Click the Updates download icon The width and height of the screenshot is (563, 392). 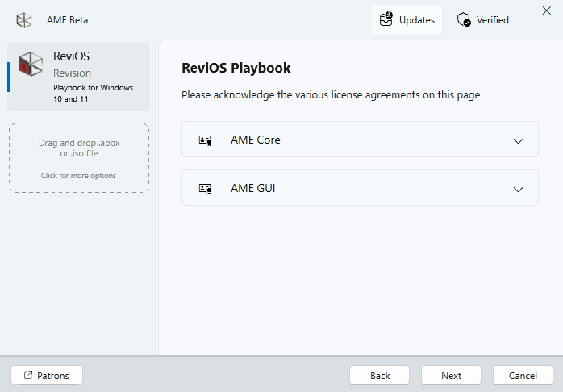[386, 19]
